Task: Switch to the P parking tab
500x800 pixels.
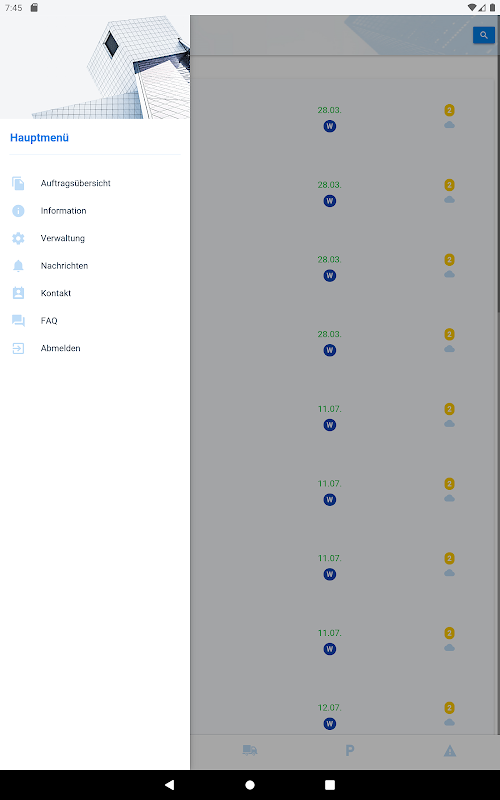Action: coord(349,750)
